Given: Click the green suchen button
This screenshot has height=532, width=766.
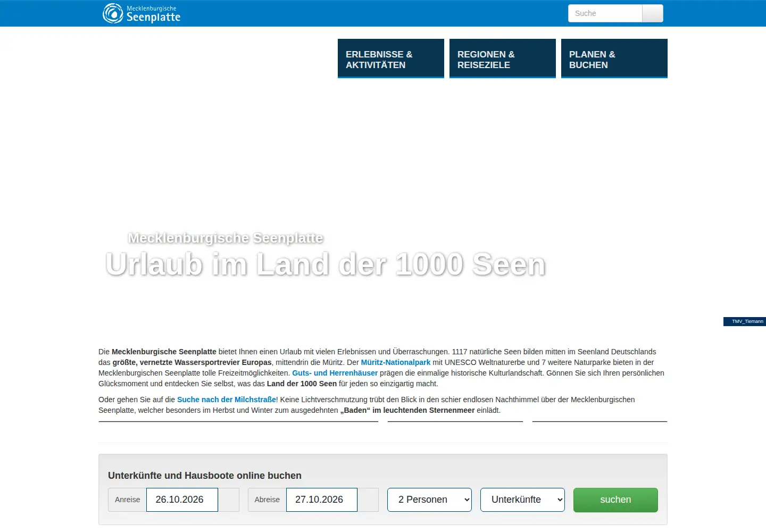Looking at the screenshot, I should point(615,500).
